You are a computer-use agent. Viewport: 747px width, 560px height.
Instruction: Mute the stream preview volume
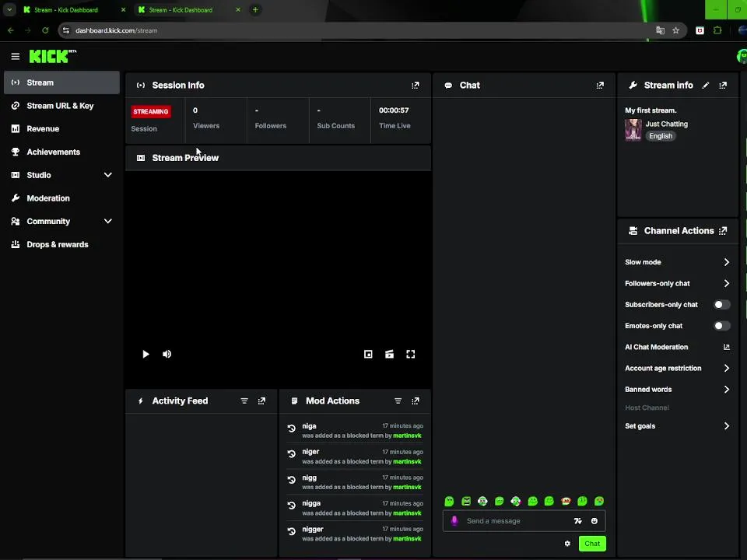[167, 354]
